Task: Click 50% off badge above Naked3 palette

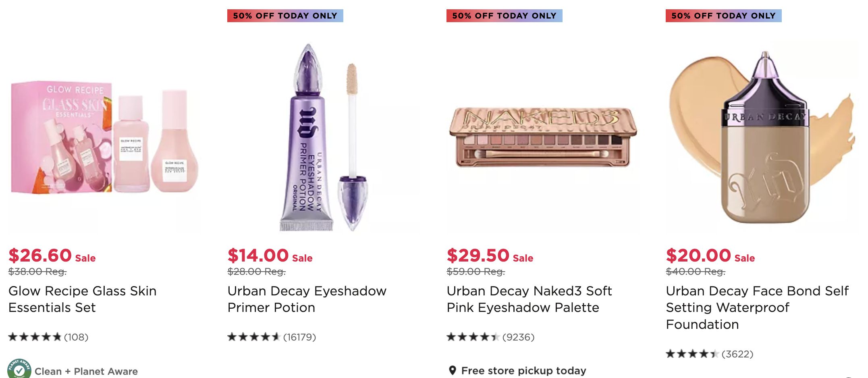Action: point(504,16)
